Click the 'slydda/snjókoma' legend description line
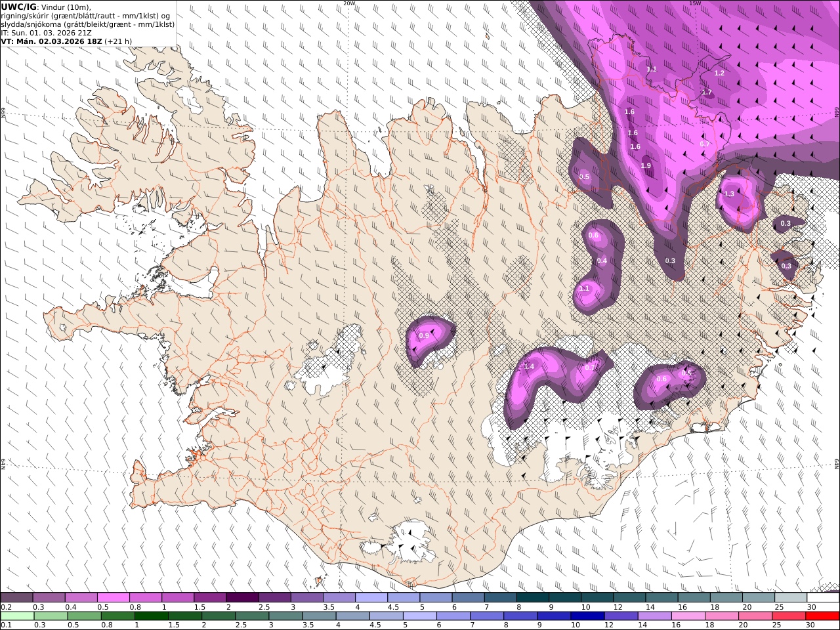840x630 pixels. tap(87, 24)
